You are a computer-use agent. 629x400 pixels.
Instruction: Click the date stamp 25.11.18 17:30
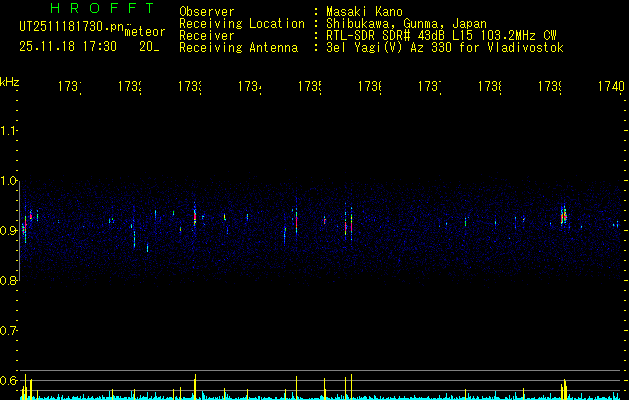click(68, 47)
